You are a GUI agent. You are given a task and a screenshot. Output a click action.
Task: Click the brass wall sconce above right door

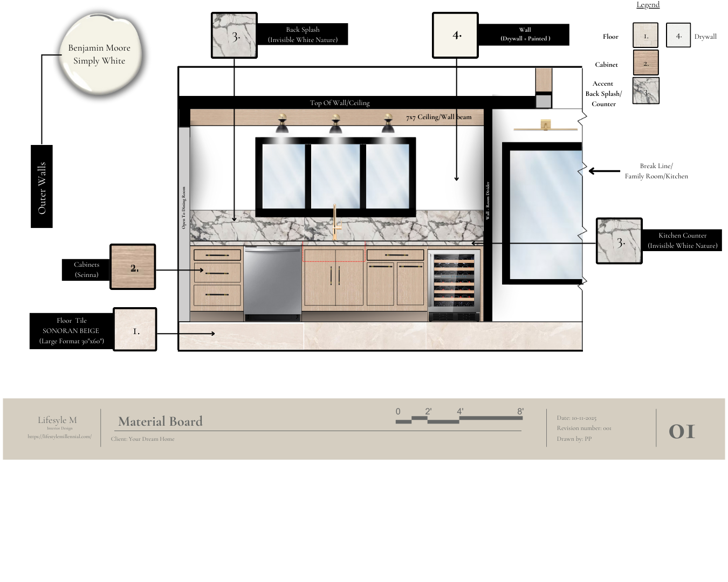coord(546,126)
